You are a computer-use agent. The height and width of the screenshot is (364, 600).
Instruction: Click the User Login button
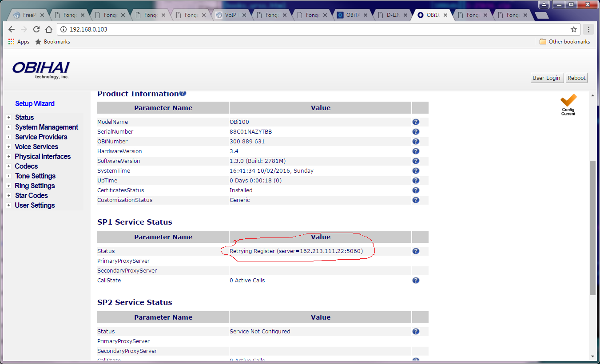pyautogui.click(x=547, y=78)
